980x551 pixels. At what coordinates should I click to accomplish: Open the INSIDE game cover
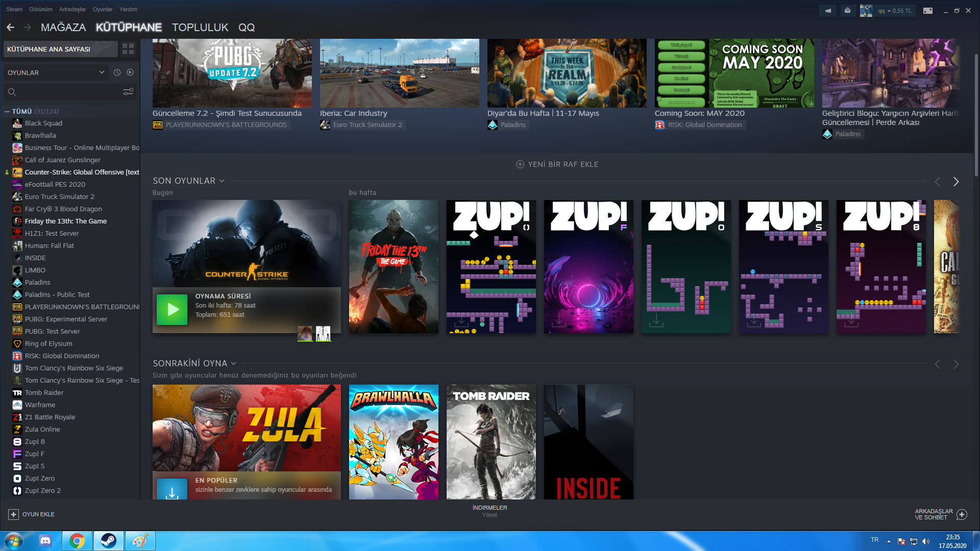[x=589, y=442]
